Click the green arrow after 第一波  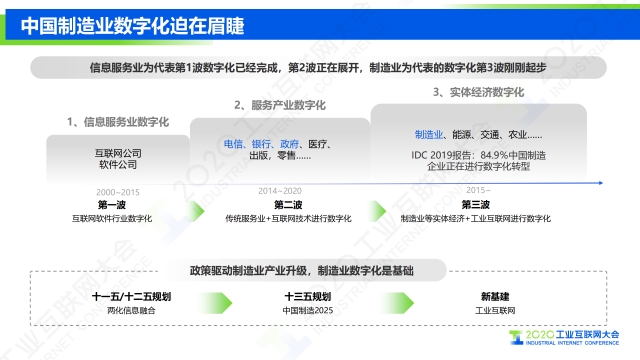click(x=195, y=211)
